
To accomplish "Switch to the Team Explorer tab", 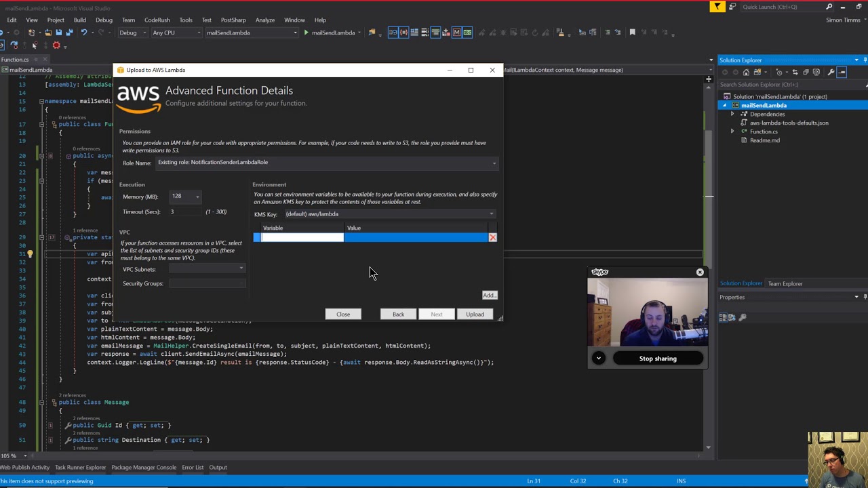I will pos(785,283).
